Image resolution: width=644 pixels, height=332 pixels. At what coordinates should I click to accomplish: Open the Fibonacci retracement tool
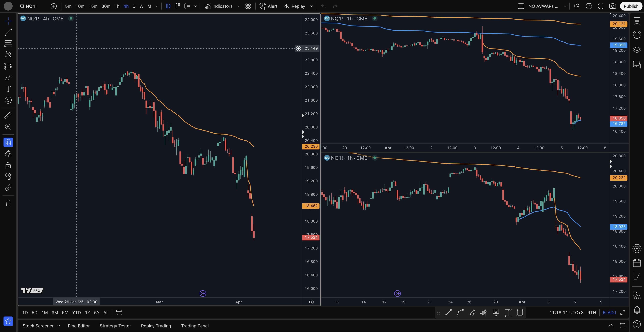tap(8, 43)
